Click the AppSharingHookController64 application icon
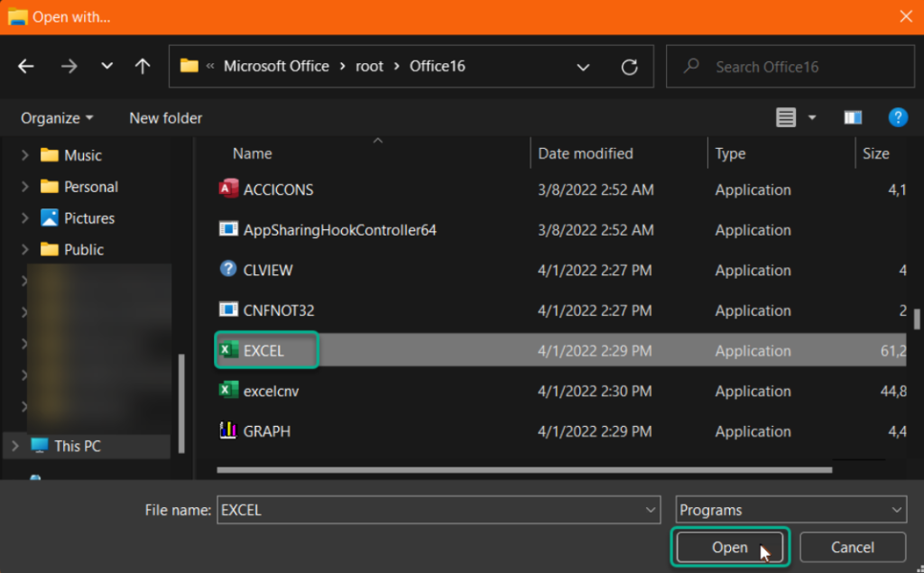The image size is (924, 573). pyautogui.click(x=227, y=230)
